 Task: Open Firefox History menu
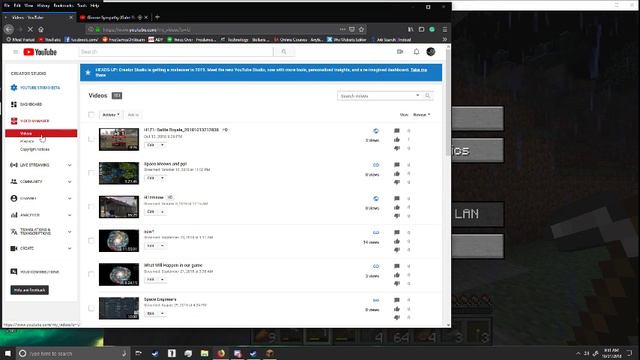43,6
